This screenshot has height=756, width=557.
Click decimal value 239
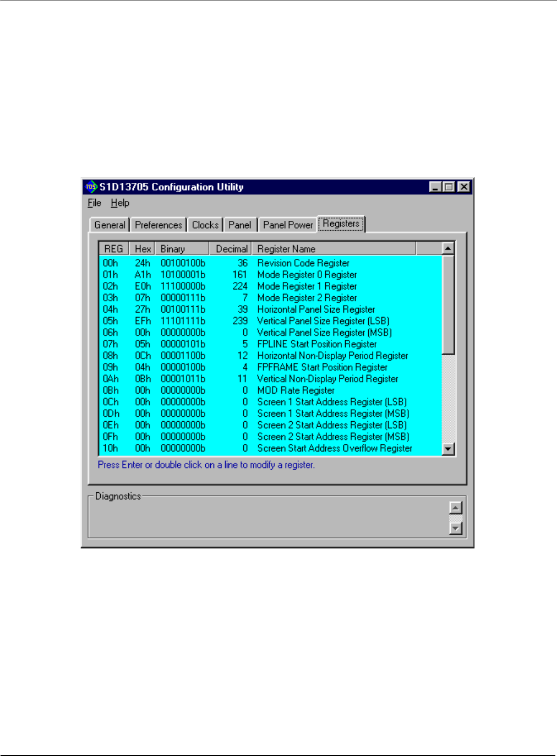[x=240, y=321]
